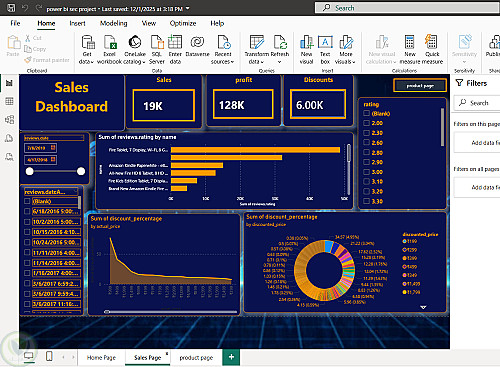The image size is (500, 367).
Task: Open Transform data query editor
Action: [x=256, y=49]
